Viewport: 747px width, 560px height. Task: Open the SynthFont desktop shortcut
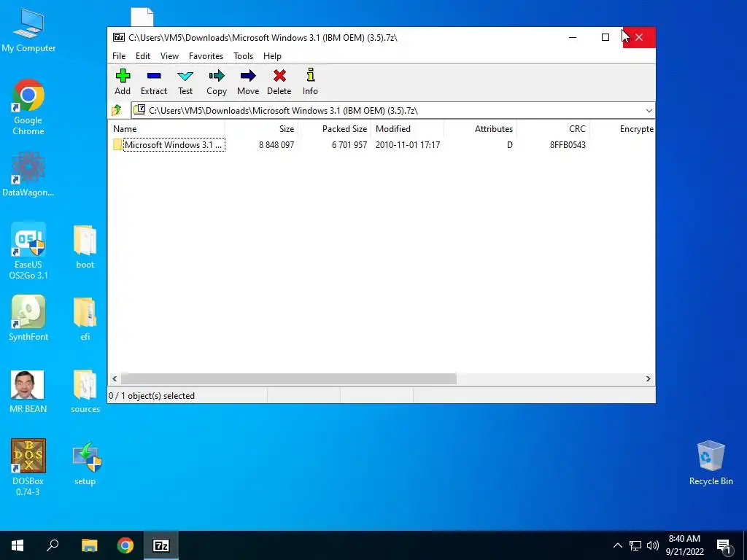(28, 318)
